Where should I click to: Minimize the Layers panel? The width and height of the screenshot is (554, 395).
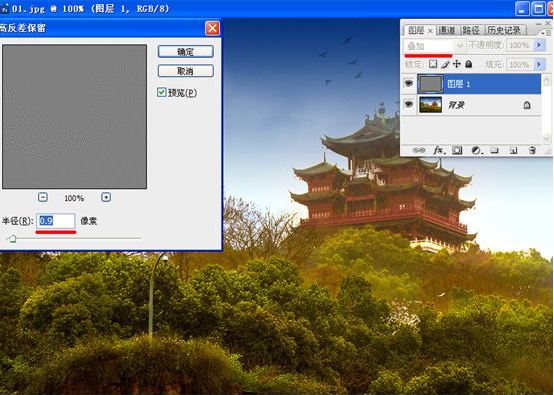tap(538, 23)
